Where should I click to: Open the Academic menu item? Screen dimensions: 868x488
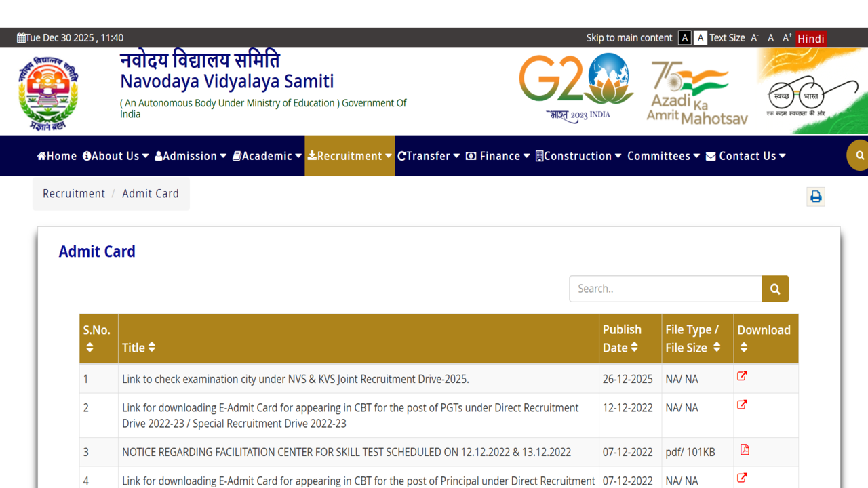[x=267, y=156]
